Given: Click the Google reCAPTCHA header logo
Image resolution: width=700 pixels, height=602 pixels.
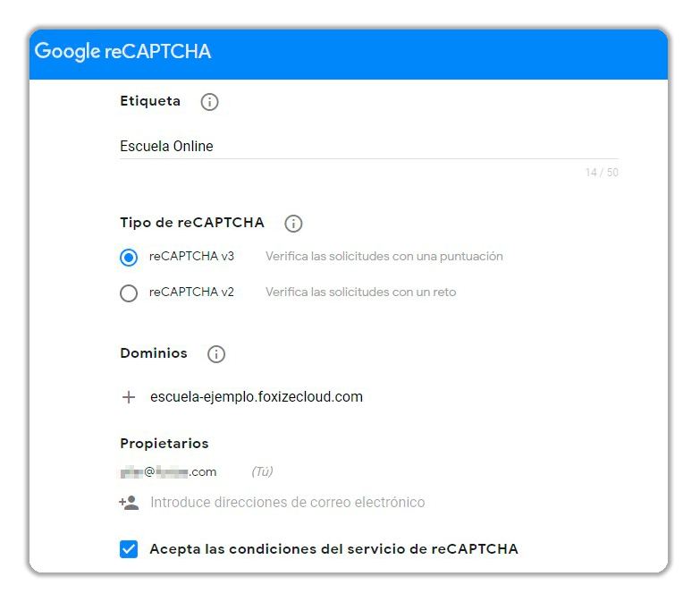Looking at the screenshot, I should [x=122, y=51].
